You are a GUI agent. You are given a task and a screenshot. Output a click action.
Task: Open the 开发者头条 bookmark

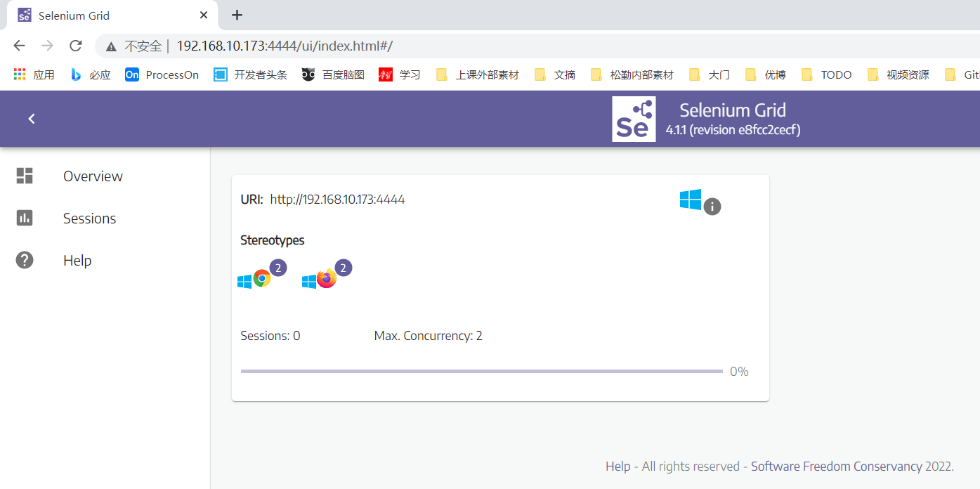pyautogui.click(x=251, y=74)
